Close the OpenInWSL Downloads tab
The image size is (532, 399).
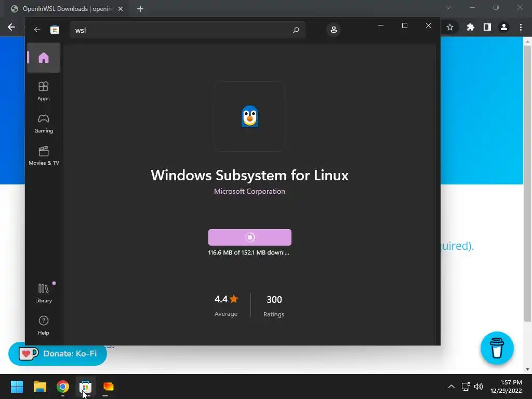[121, 9]
